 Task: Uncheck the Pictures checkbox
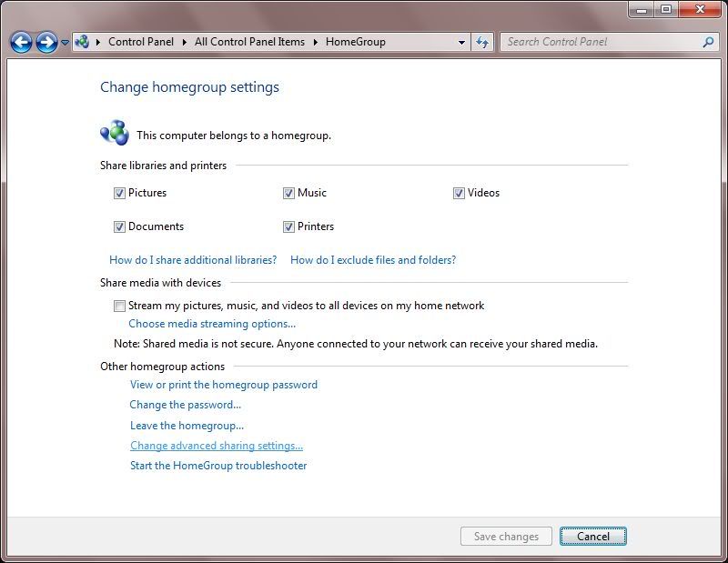pos(119,193)
